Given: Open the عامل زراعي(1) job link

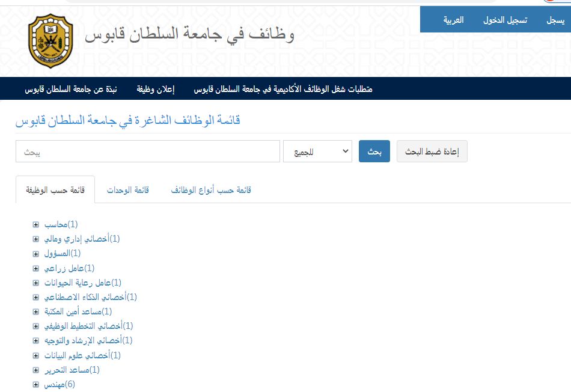Looking at the screenshot, I should [x=69, y=269].
